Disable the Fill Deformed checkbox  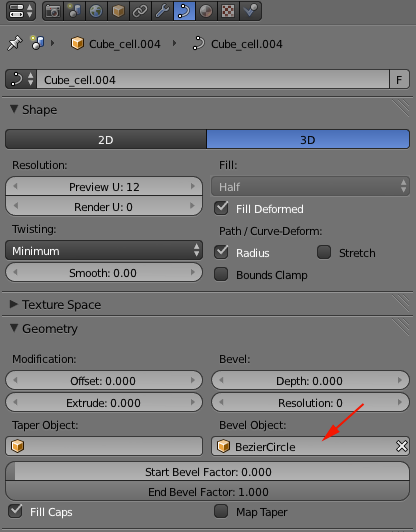coord(221,208)
